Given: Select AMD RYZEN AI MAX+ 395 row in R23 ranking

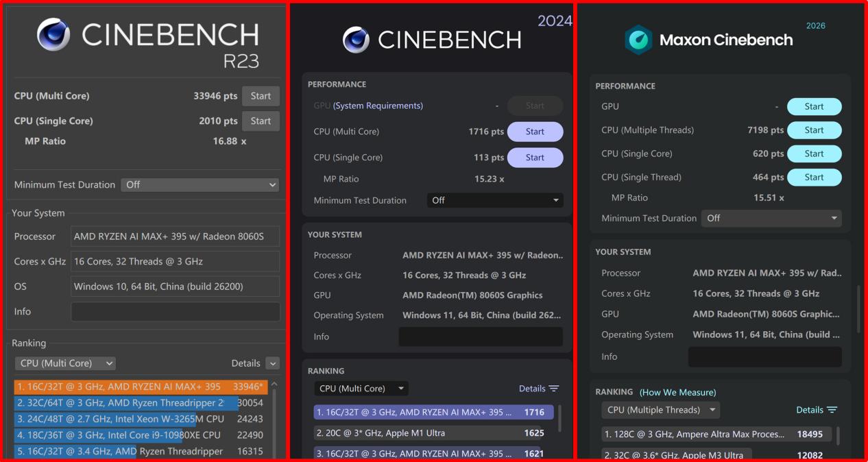Looking at the screenshot, I should (141, 387).
